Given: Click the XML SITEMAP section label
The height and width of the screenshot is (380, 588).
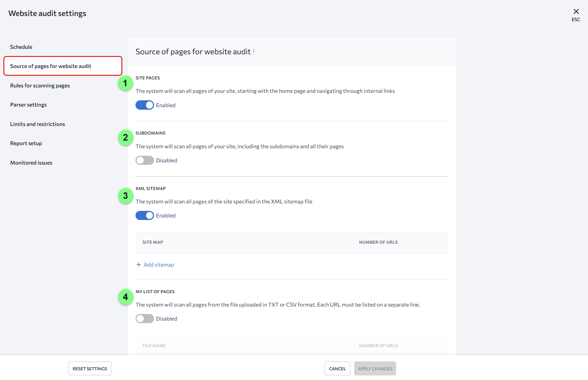Looking at the screenshot, I should [x=151, y=189].
